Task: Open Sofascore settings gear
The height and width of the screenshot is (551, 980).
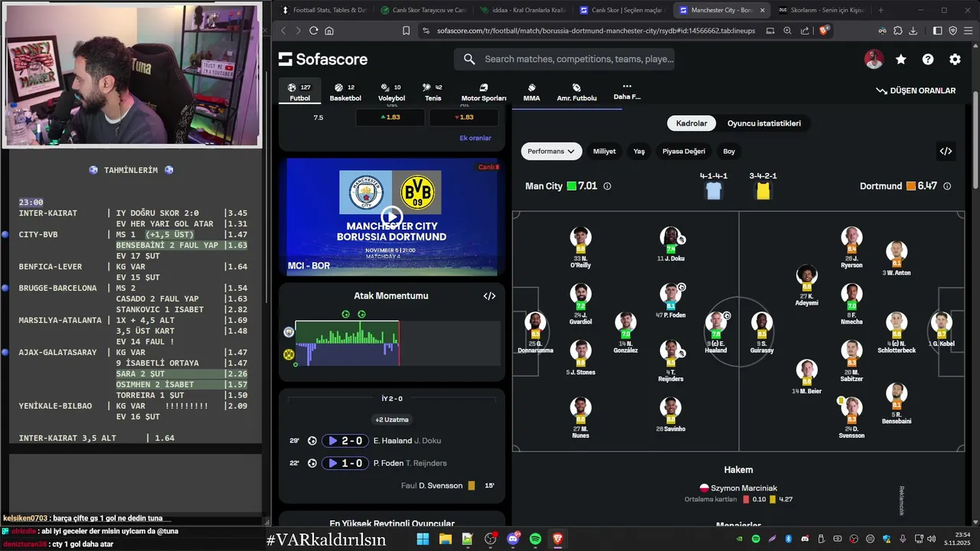Action: 955,59
